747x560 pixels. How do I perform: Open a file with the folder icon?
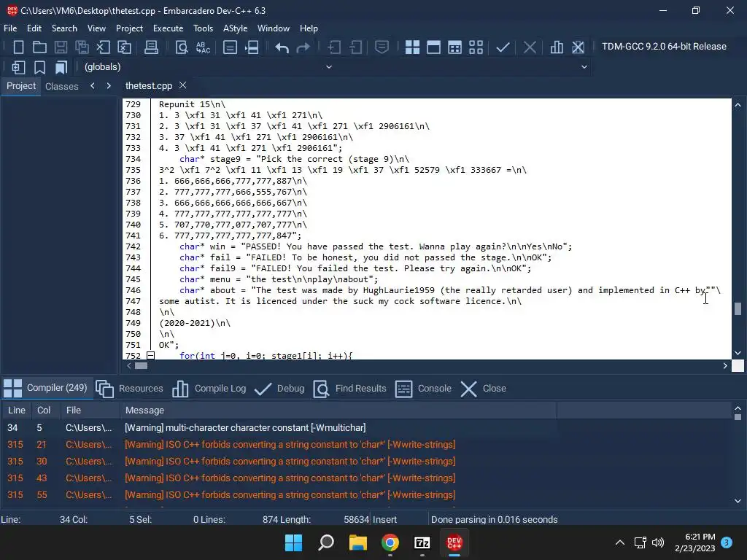pyautogui.click(x=39, y=47)
